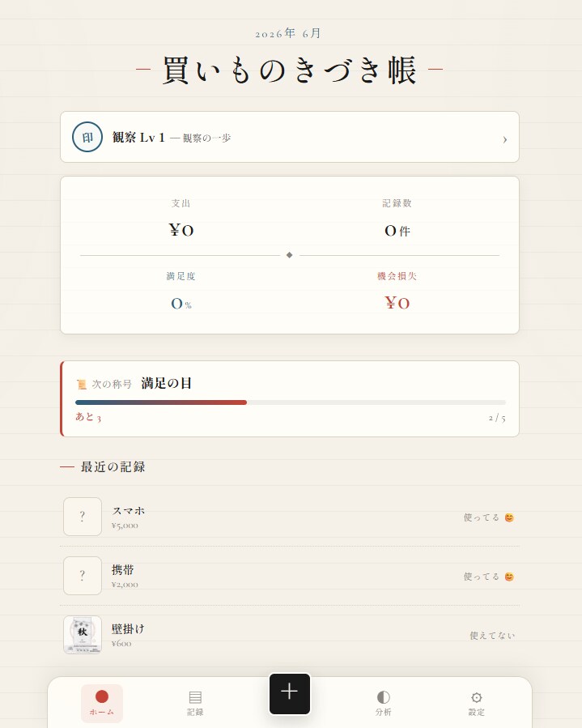Click the あと 3 remaining label
This screenshot has height=728, width=582.
tap(88, 417)
